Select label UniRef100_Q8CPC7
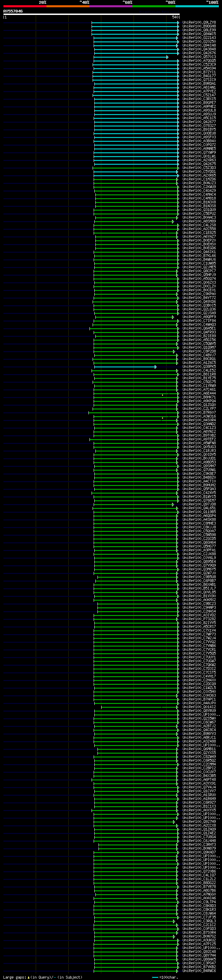Screen dimensions: 222x980 pos(199,271)
